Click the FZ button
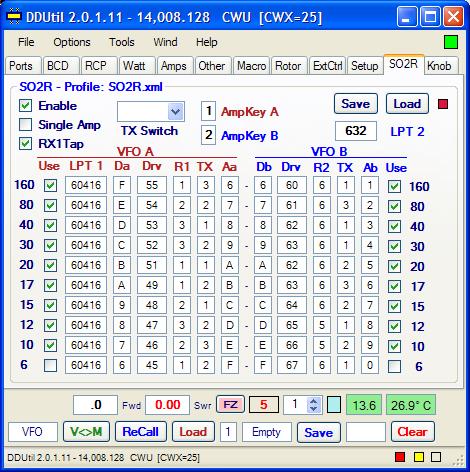The width and height of the screenshot is (470, 472). click(x=230, y=405)
